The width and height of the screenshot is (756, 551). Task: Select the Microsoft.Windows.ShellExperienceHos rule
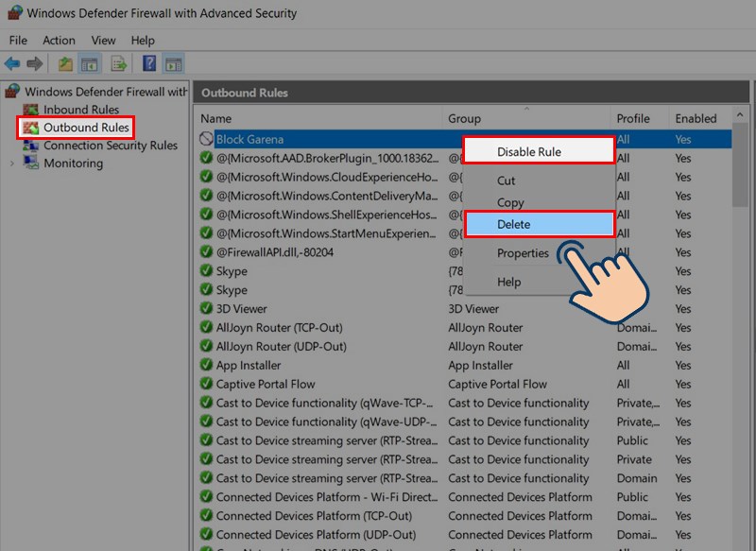[326, 214]
